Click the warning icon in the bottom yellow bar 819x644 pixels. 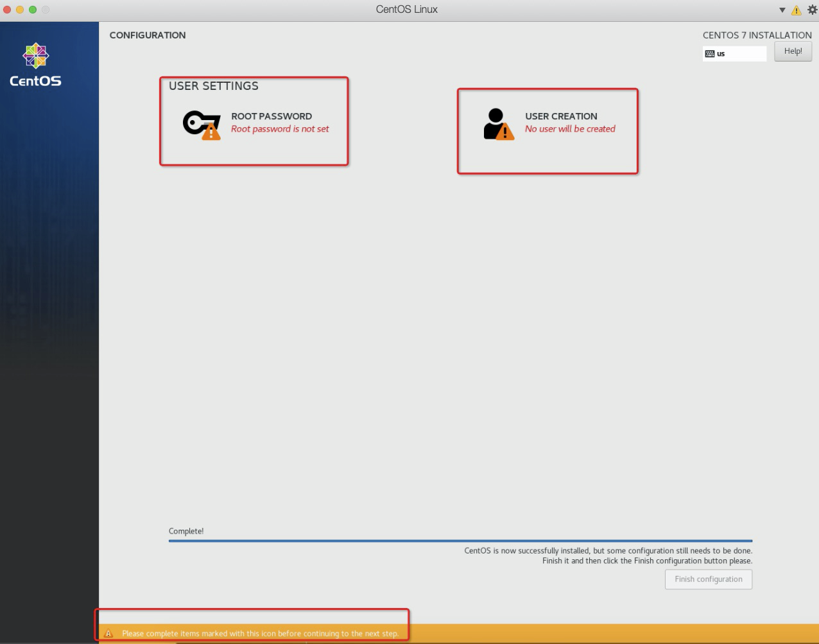point(108,634)
